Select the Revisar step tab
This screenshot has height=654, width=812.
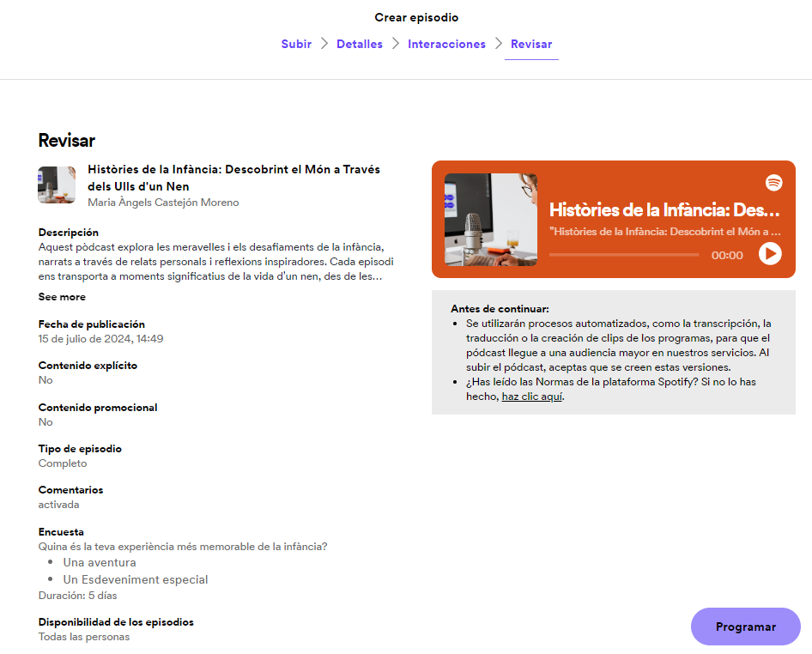click(531, 44)
